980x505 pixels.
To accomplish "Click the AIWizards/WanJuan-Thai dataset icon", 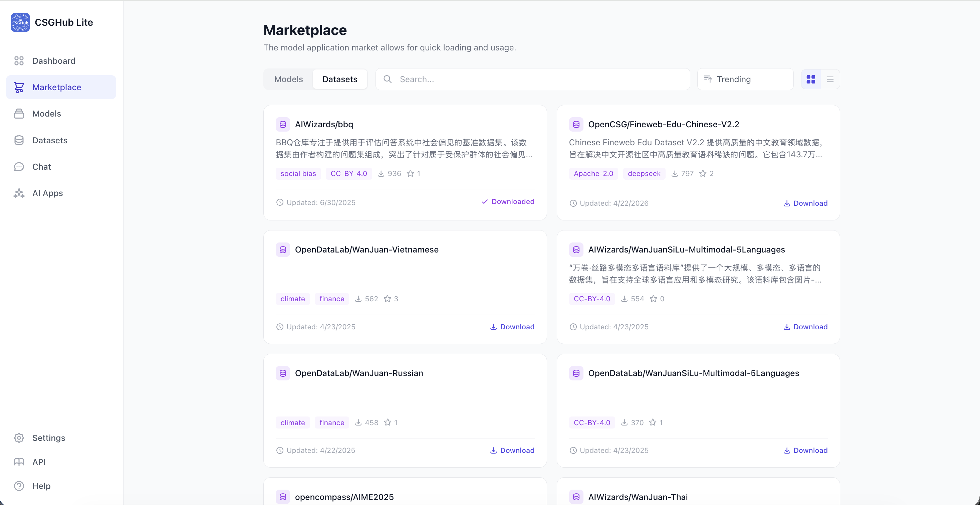I will 576,497.
